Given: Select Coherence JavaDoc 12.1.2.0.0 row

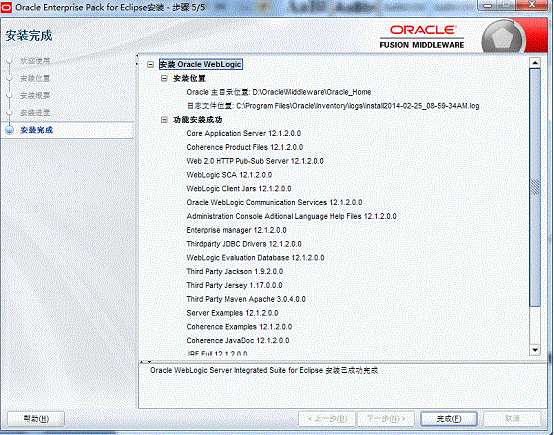Looking at the screenshot, I should (238, 340).
